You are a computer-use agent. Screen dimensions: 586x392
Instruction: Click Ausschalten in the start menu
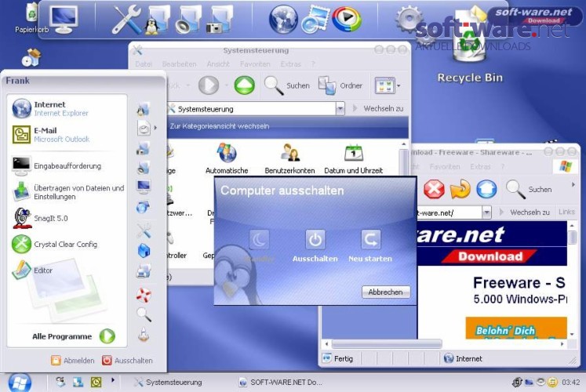pos(127,361)
